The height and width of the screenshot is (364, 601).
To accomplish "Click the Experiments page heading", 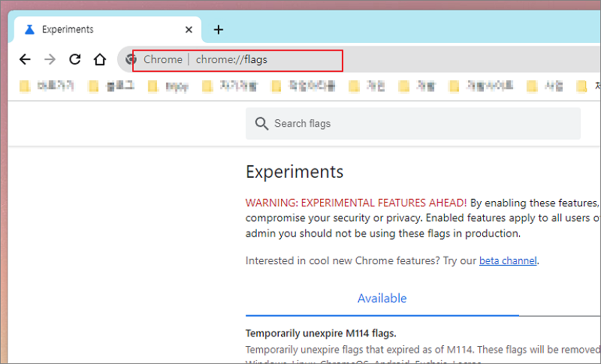I will [x=295, y=172].
